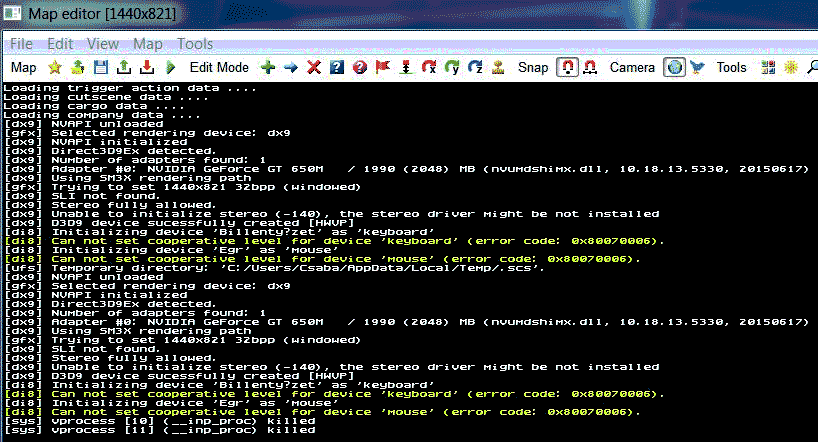The width and height of the screenshot is (818, 442).
Task: Open the Edit menu
Action: coord(60,44)
